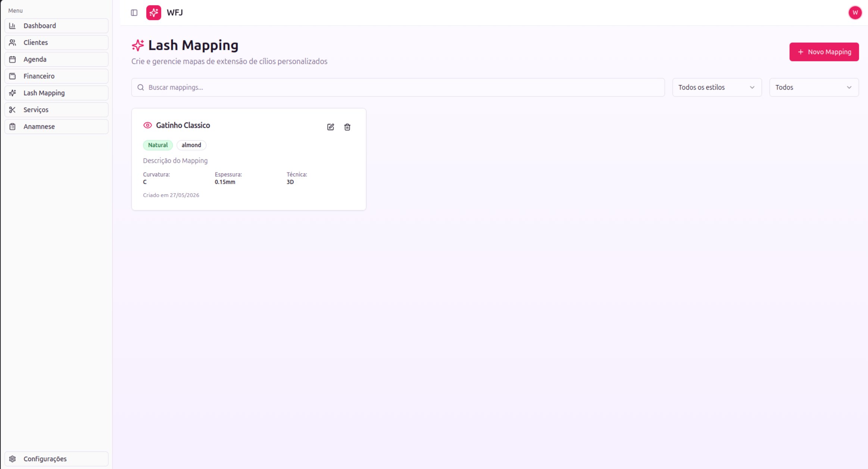This screenshot has height=469, width=868.
Task: Click the Espessura 0.15mm value
Action: point(225,182)
